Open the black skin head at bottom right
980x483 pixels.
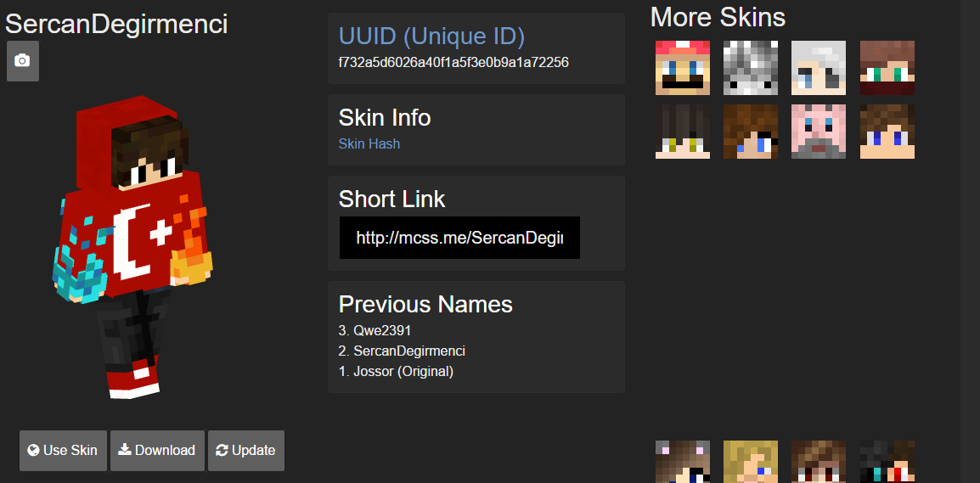[887, 462]
